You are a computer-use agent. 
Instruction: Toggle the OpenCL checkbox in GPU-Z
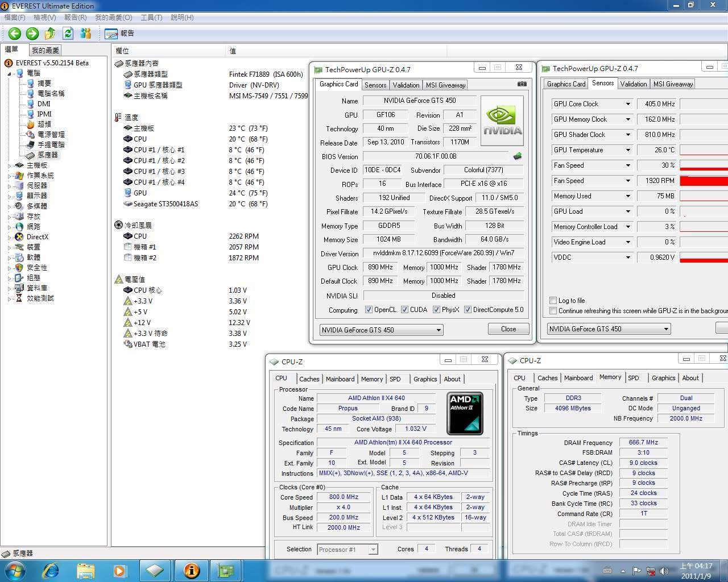pos(369,310)
